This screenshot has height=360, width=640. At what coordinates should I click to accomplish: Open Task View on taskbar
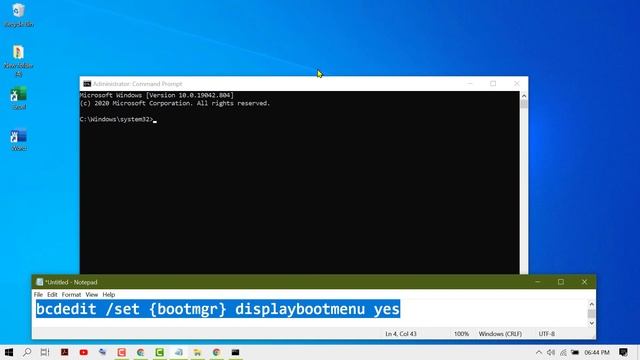click(45, 352)
